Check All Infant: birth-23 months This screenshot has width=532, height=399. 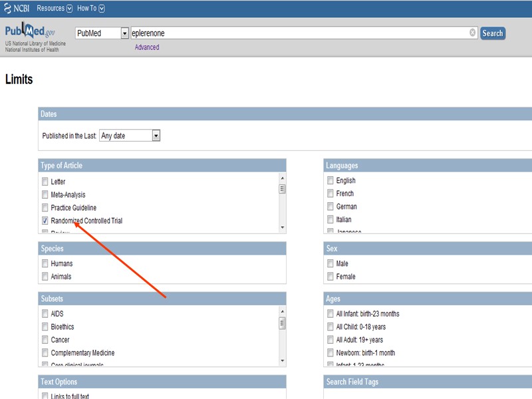(x=330, y=313)
